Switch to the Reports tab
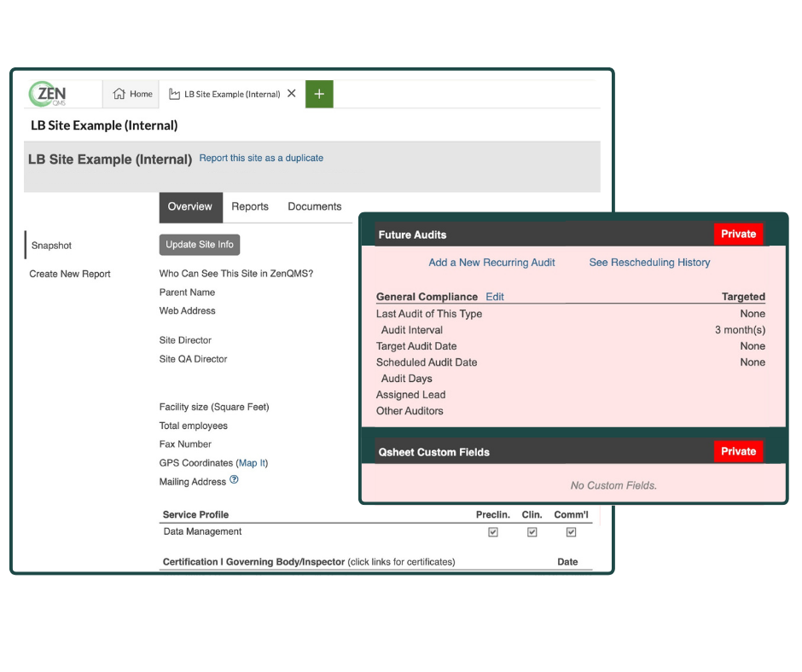Screen dimensions: 802x672 250,206
